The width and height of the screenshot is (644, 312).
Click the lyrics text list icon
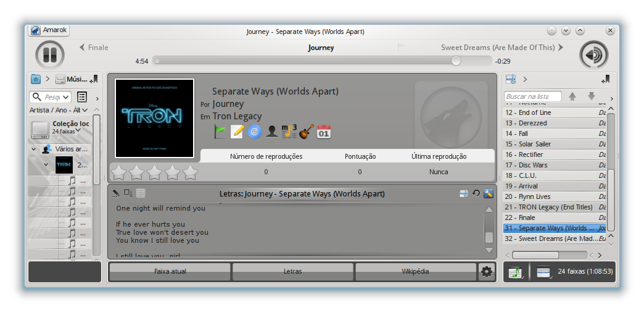coord(141,193)
